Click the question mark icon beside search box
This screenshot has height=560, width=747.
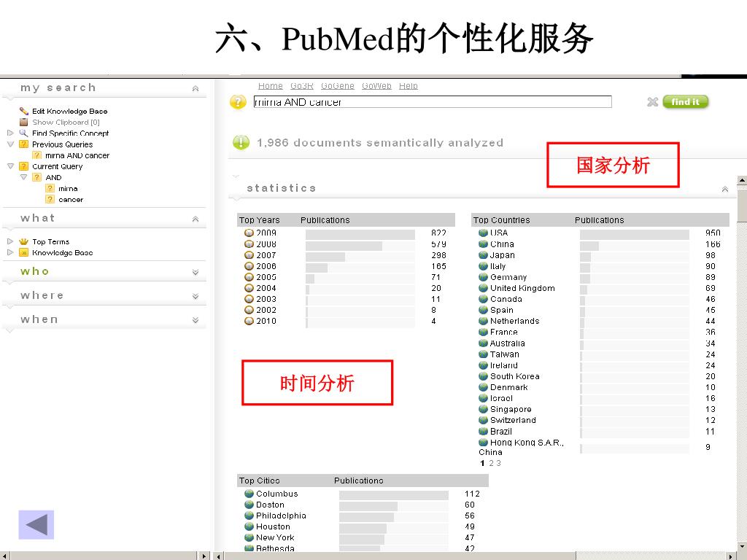click(238, 102)
